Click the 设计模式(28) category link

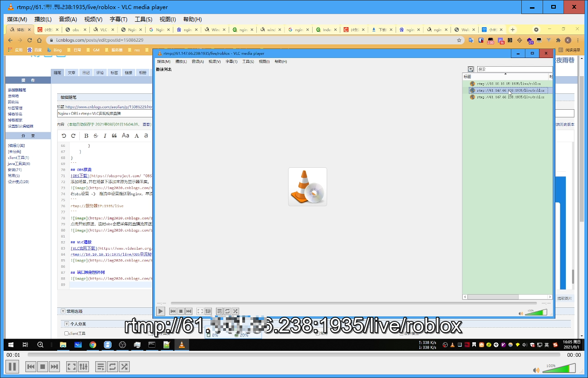(x=18, y=182)
